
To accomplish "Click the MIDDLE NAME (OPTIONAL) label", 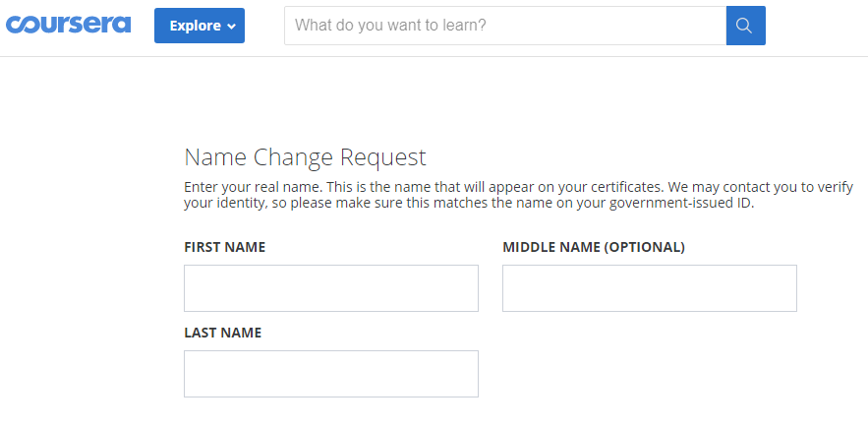I will click(x=594, y=247).
